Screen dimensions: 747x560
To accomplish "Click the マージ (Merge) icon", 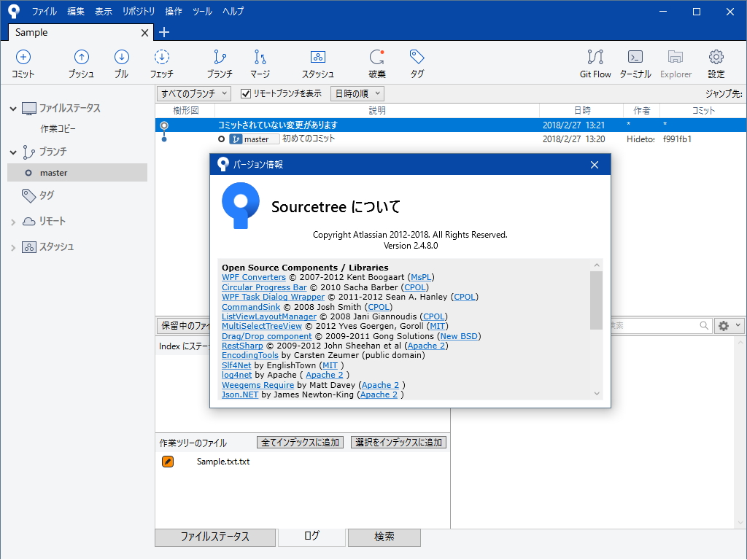I will coord(260,63).
